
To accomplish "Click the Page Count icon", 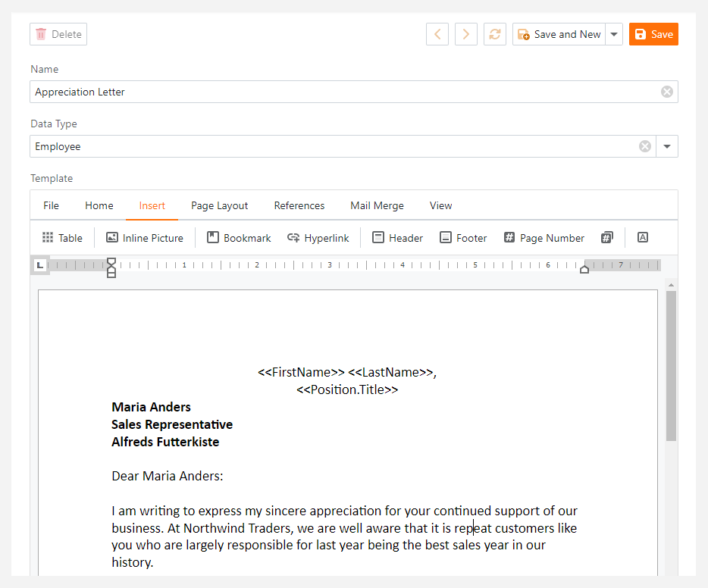I will (x=607, y=237).
